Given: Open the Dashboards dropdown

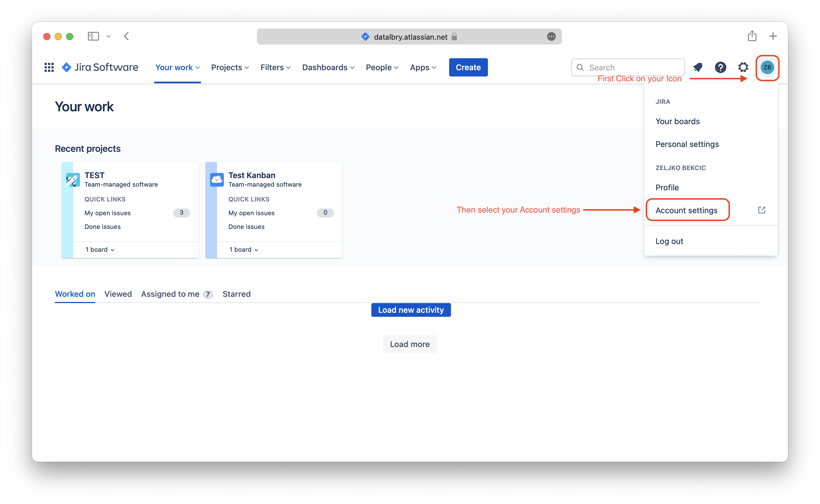Looking at the screenshot, I should (328, 67).
